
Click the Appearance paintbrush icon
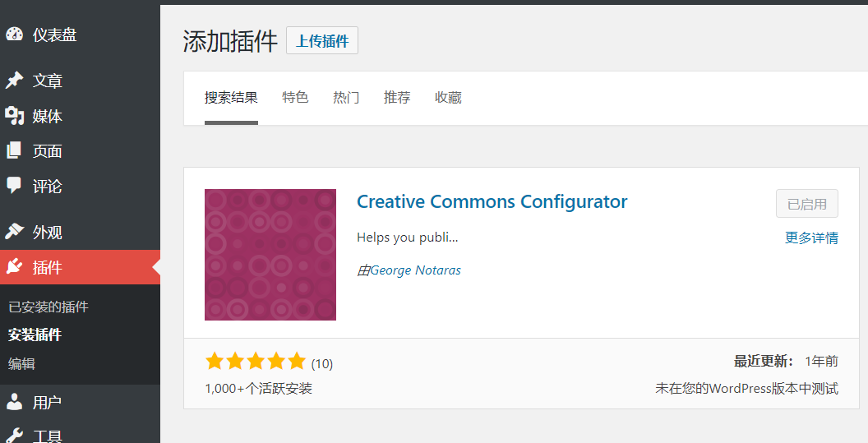14,232
